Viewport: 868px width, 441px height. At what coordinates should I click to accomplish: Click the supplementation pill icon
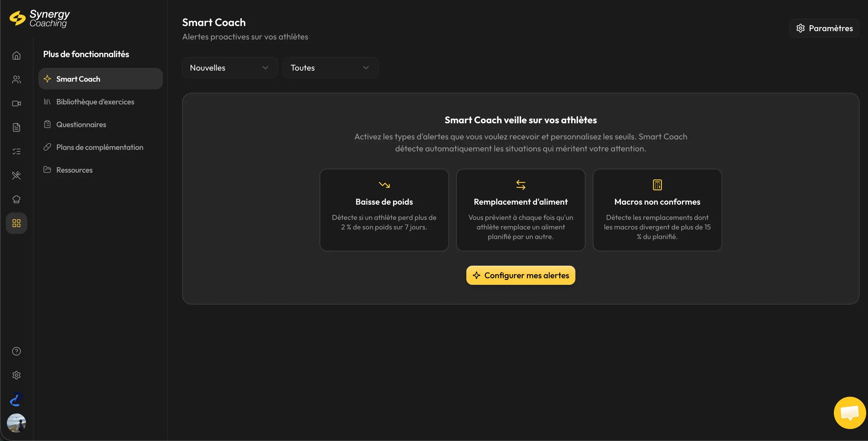click(47, 147)
